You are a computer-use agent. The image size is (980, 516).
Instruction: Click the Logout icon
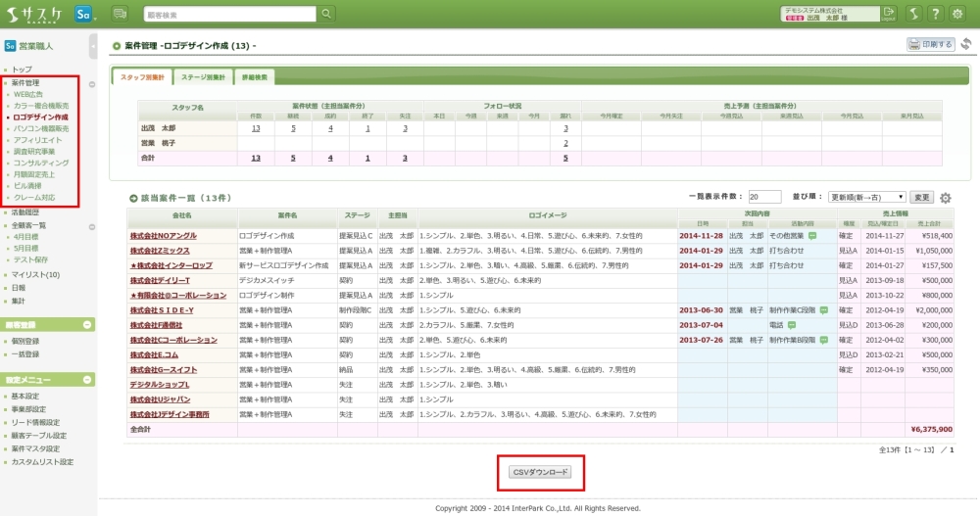pyautogui.click(x=888, y=14)
